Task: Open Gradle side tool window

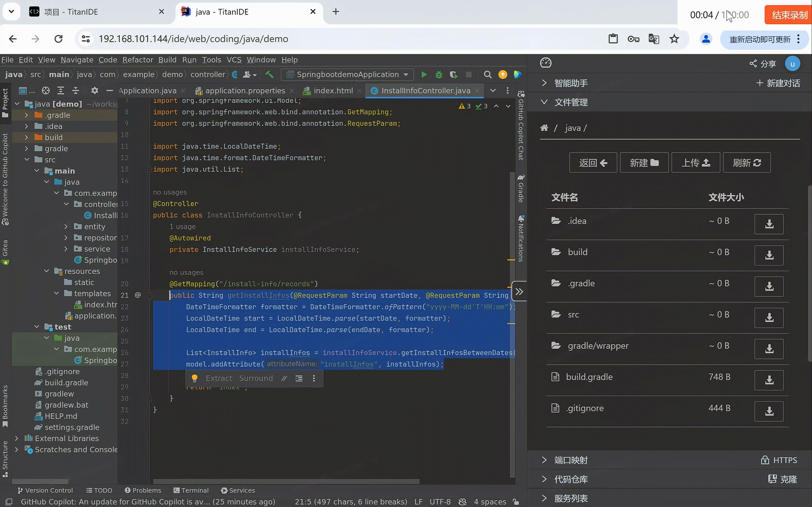Action: pyautogui.click(x=520, y=188)
